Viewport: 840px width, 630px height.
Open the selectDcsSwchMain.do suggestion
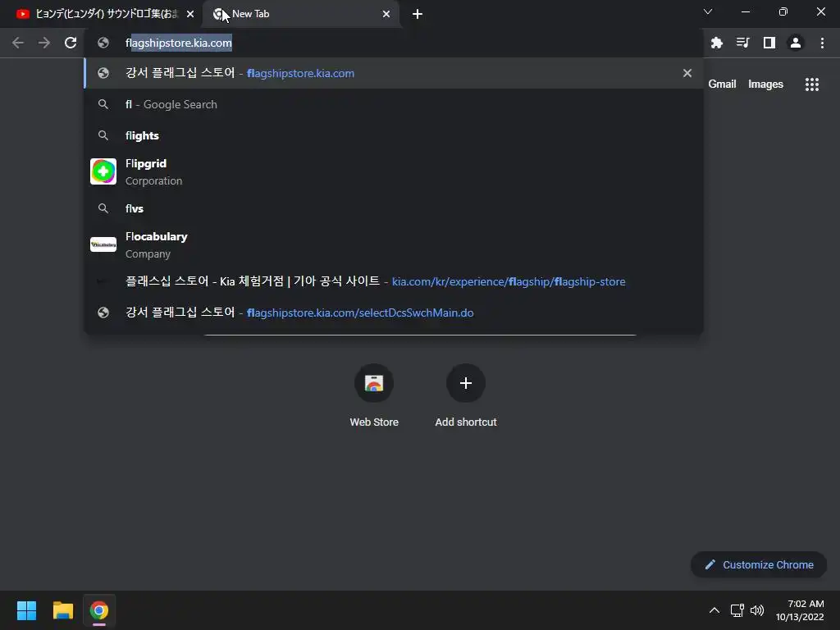click(394, 313)
